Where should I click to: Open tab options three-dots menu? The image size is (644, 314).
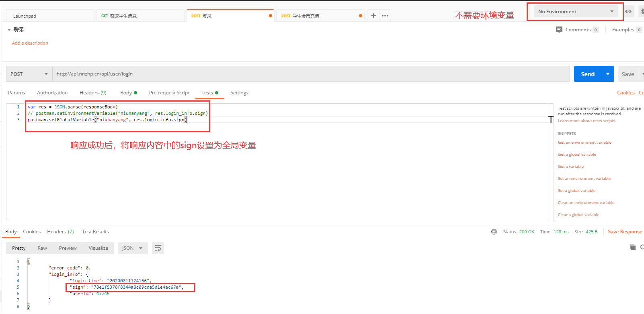tap(385, 16)
